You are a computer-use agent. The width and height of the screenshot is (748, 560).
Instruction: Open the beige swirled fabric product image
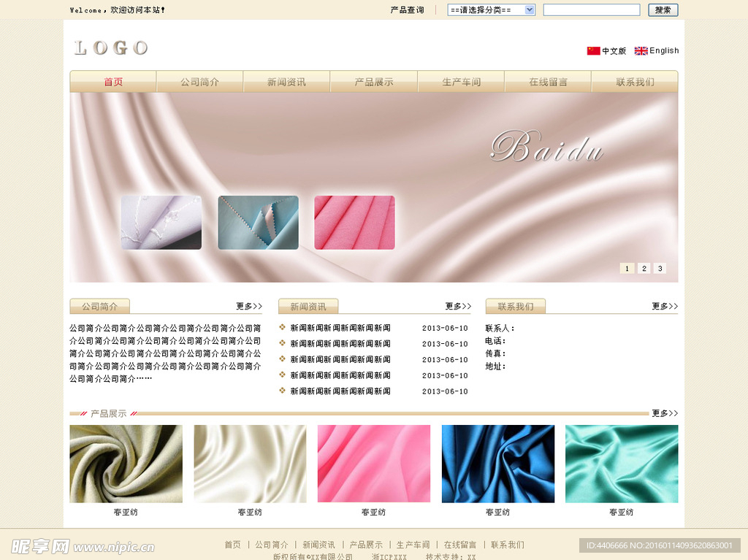pyautogui.click(x=126, y=464)
